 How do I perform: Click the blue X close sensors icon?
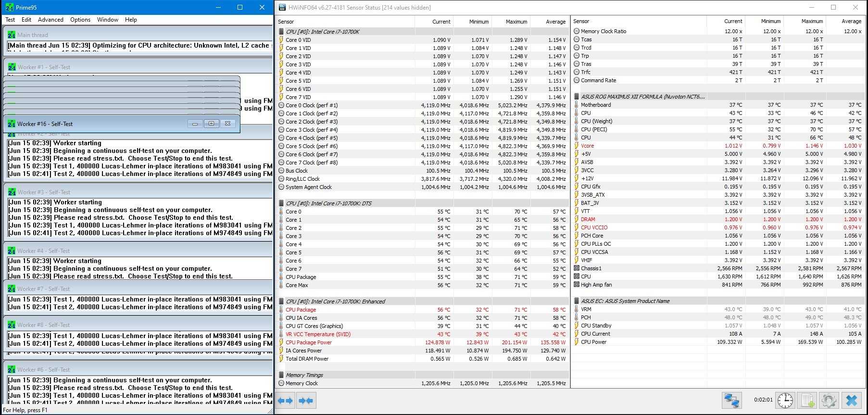(x=851, y=400)
